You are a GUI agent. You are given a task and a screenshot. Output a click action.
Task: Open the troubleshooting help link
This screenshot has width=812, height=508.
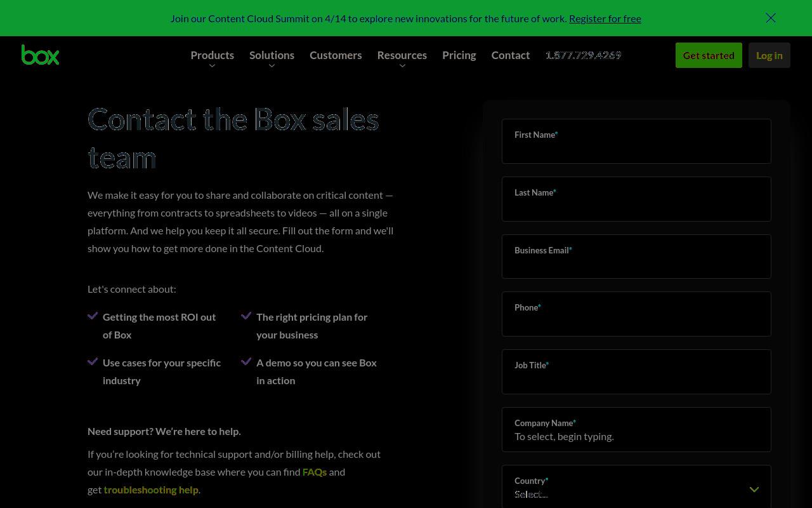151,490
